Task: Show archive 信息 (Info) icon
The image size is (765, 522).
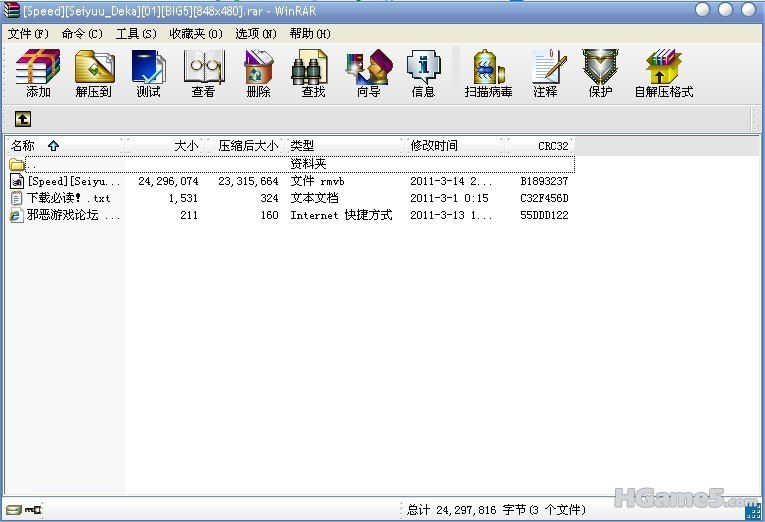Action: (422, 73)
